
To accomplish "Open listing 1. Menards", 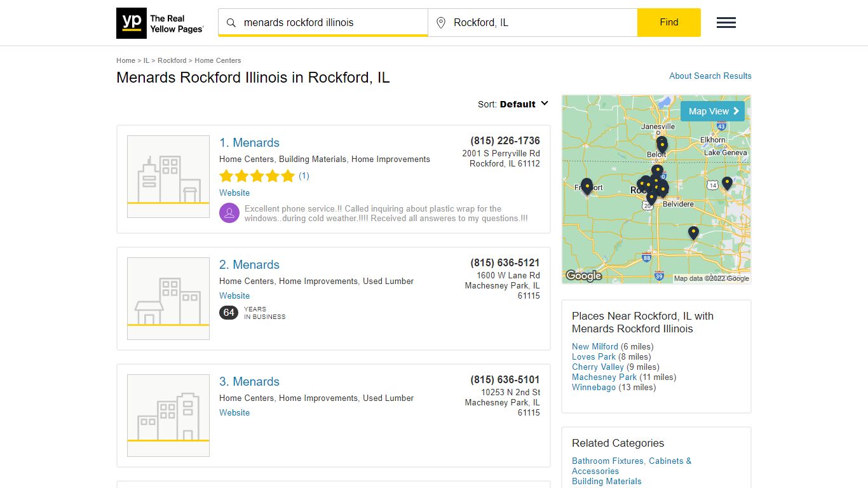I will click(249, 143).
